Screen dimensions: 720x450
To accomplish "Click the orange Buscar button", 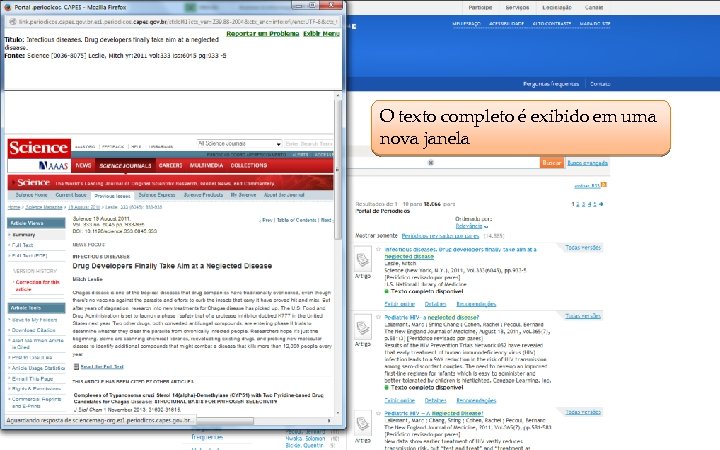I will point(551,163).
